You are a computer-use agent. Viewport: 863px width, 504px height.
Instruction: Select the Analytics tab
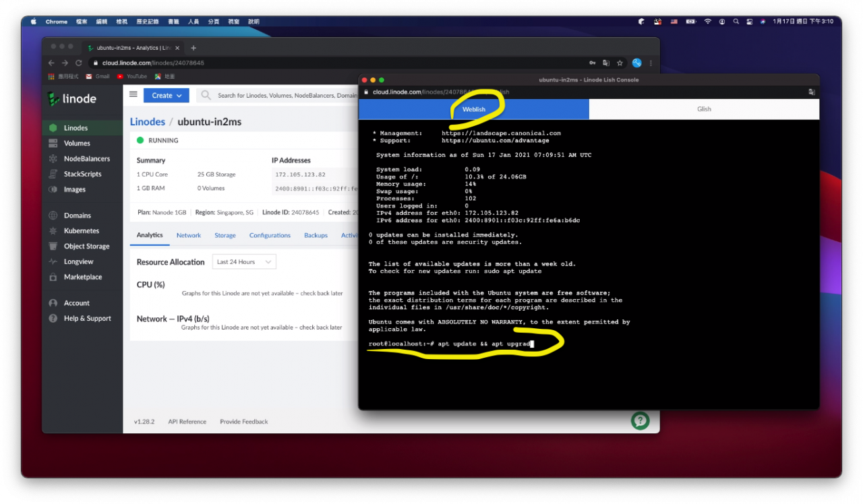point(150,235)
